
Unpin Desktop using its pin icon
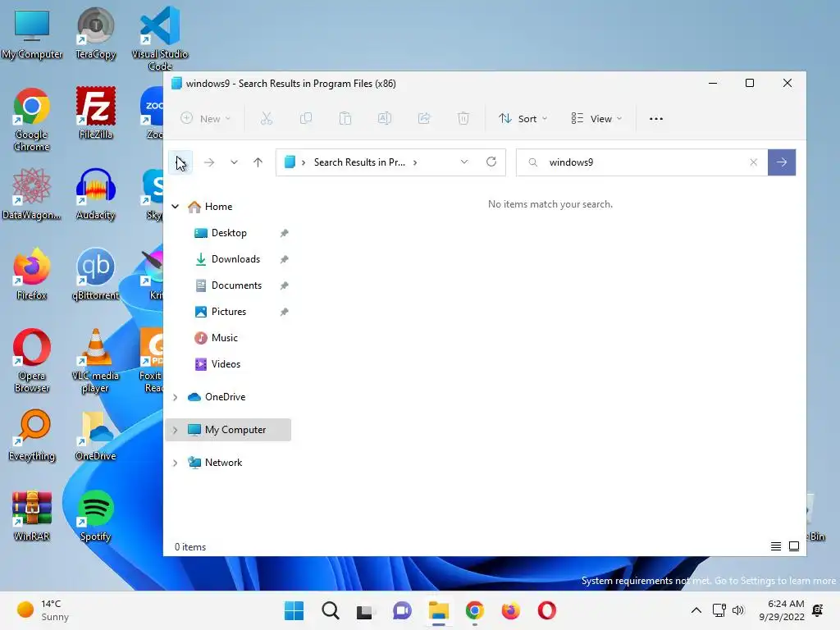pyautogui.click(x=284, y=233)
